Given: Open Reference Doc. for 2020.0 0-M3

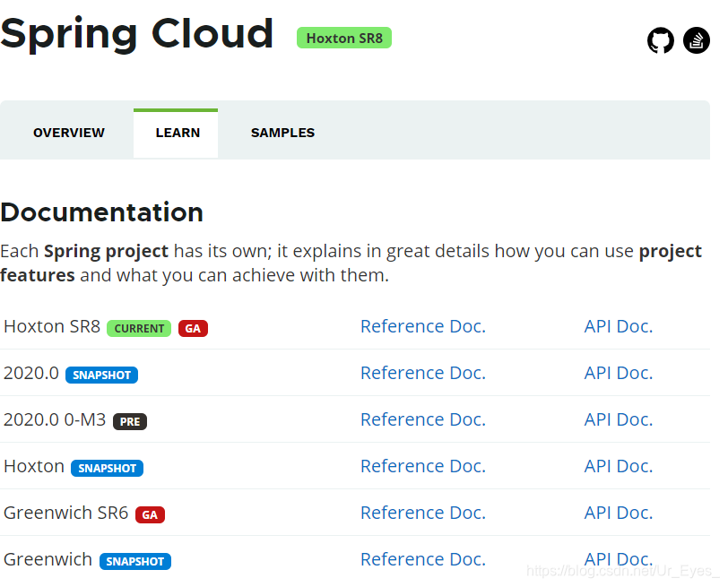Looking at the screenshot, I should point(423,419).
